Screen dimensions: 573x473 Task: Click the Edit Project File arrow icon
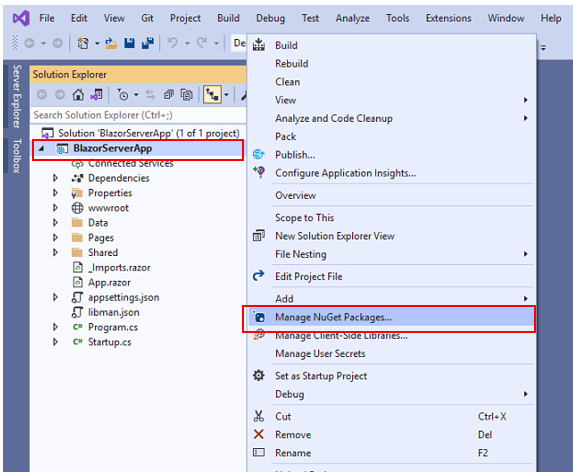[259, 276]
